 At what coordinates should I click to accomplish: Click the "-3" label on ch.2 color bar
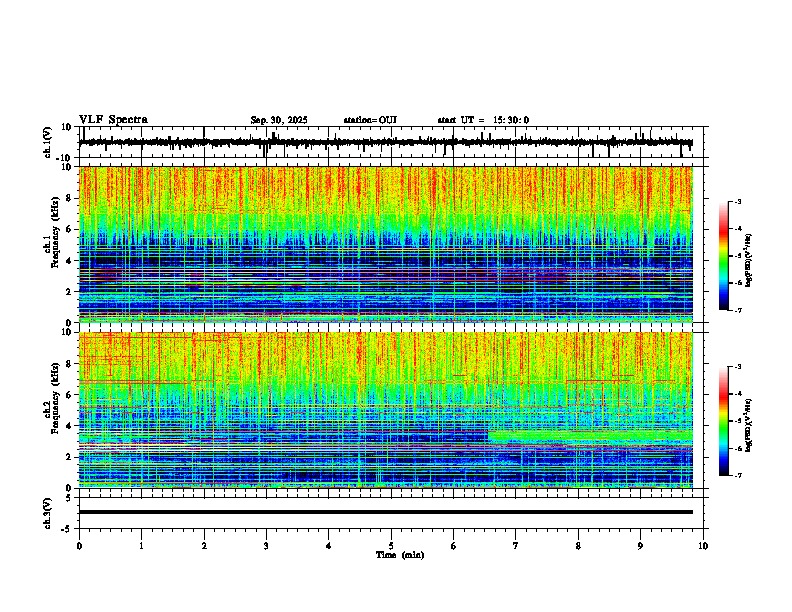click(737, 367)
